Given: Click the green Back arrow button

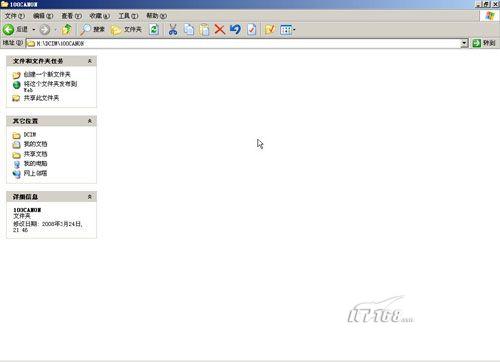Looking at the screenshot, I should (8, 30).
